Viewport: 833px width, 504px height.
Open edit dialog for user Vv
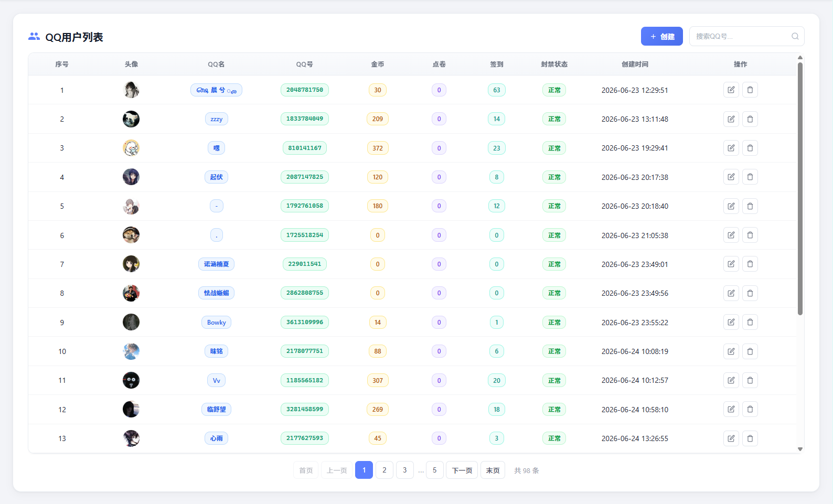coord(731,380)
